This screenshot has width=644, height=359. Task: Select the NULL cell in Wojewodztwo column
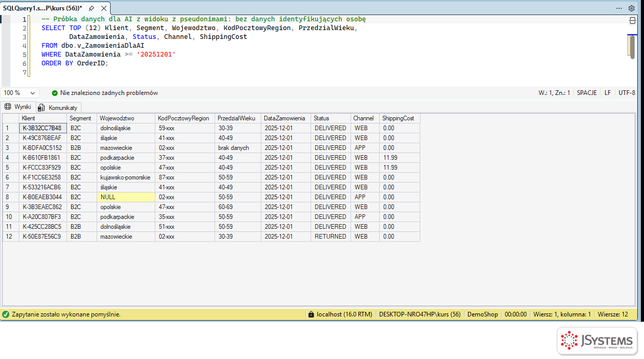pyautogui.click(x=126, y=197)
